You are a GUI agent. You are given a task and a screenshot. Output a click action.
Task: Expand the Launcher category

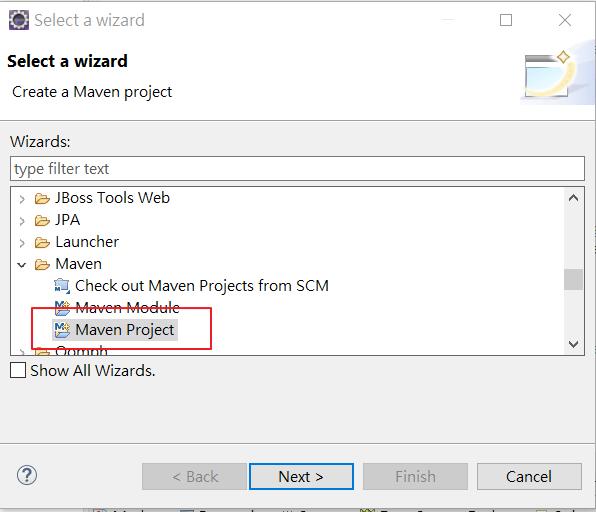pos(22,243)
